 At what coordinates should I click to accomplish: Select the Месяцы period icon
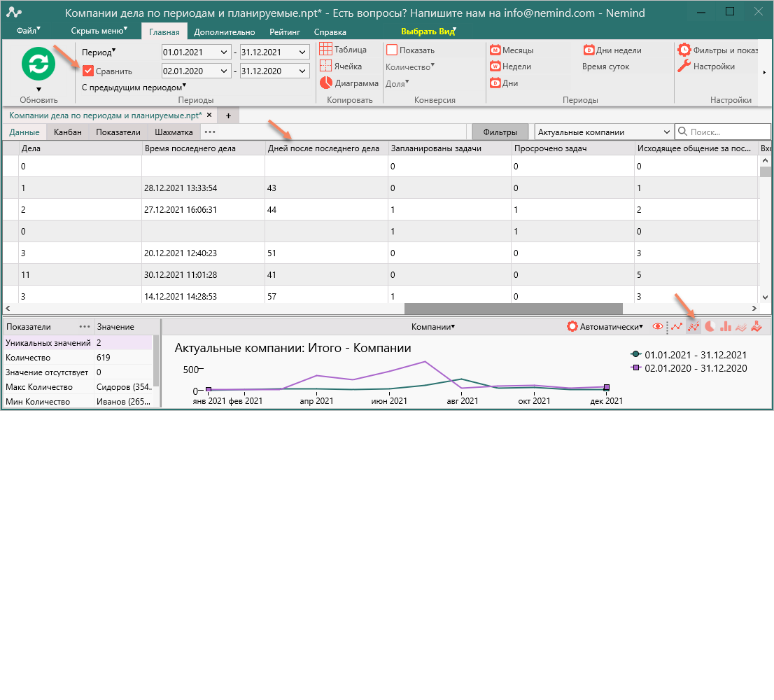pos(495,50)
